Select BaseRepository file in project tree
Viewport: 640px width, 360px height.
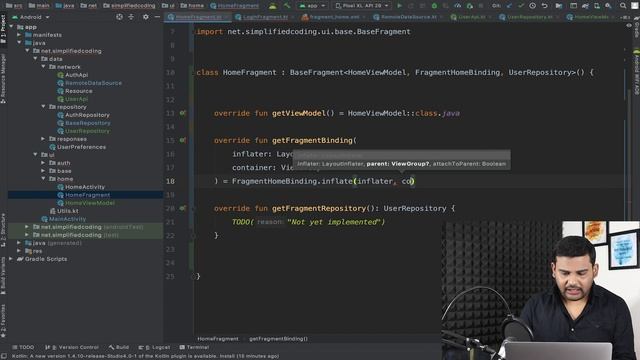(87, 123)
